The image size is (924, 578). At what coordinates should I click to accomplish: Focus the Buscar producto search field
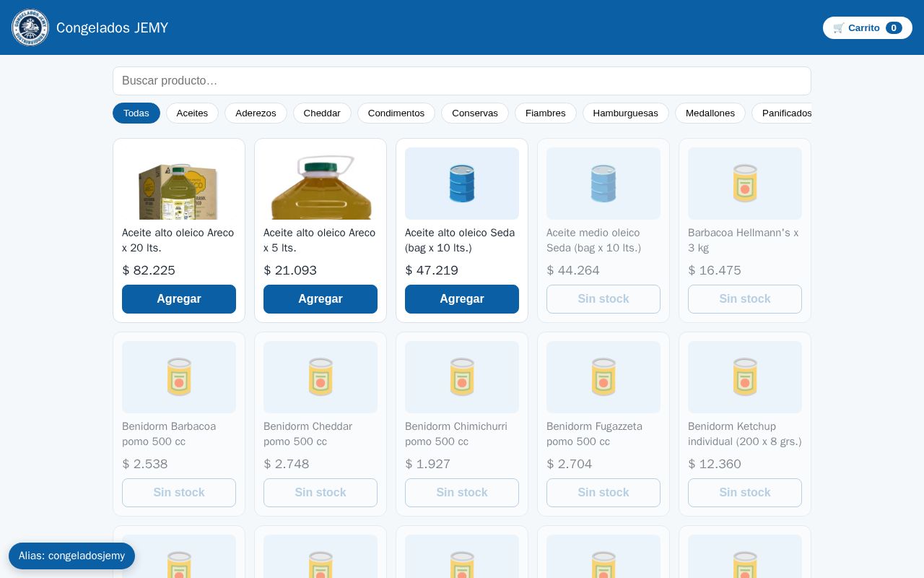point(462,81)
